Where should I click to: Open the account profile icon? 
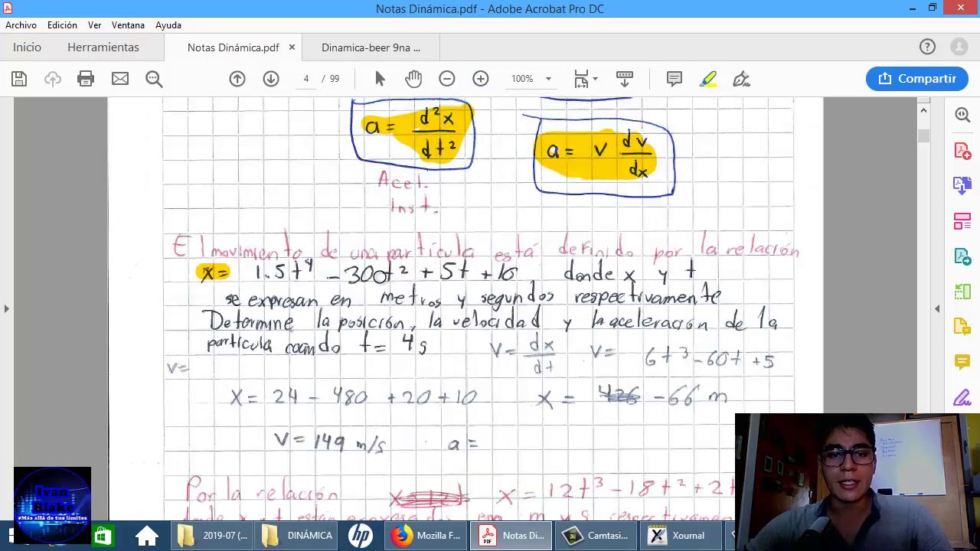[959, 47]
